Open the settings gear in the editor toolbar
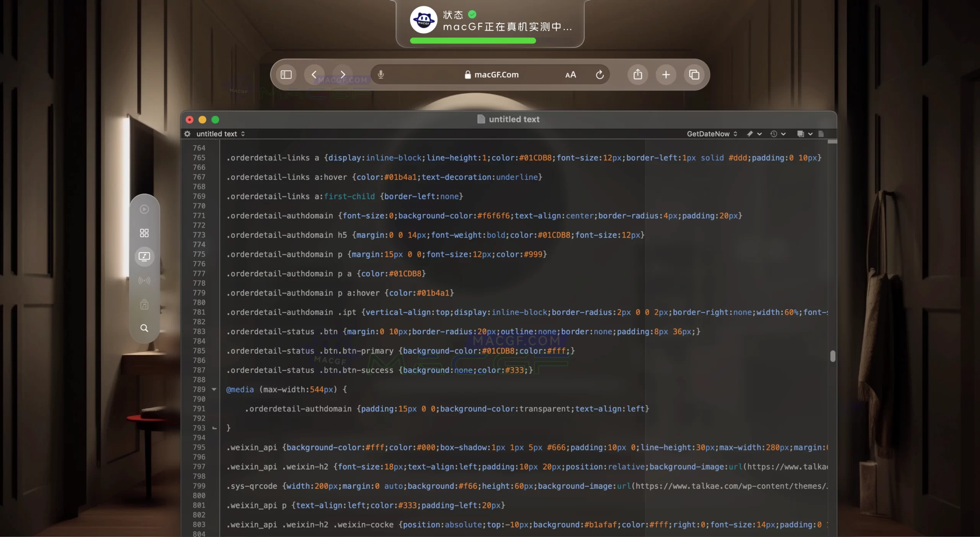The height and width of the screenshot is (537, 980). coord(188,134)
